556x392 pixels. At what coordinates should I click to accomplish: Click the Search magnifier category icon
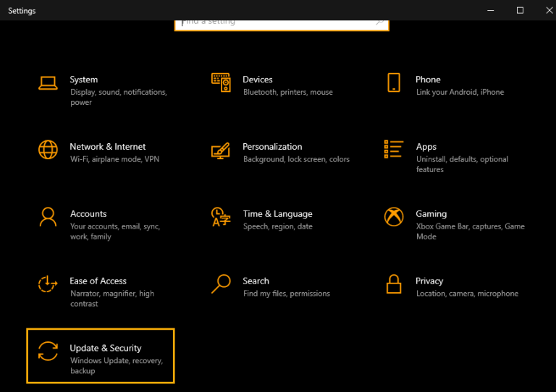click(x=221, y=284)
